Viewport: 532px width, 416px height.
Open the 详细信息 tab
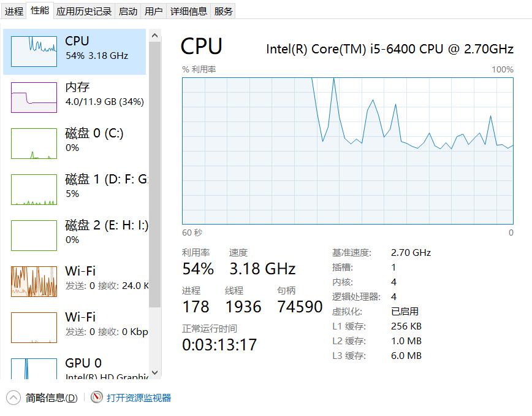click(189, 12)
